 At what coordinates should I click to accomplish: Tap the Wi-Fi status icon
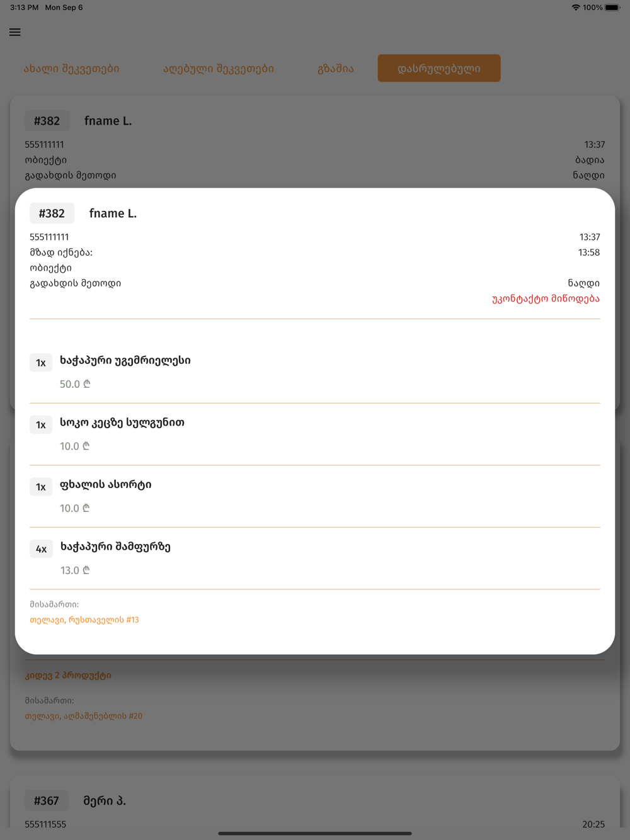coord(575,8)
